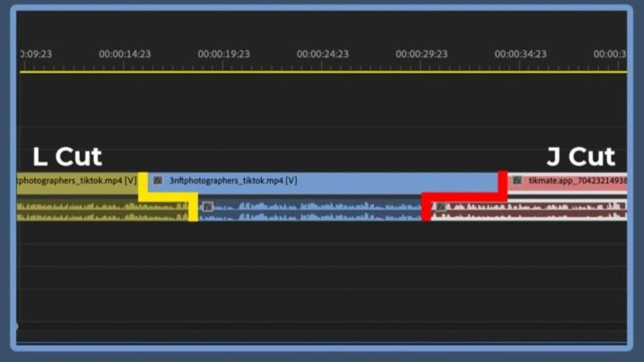This screenshot has height=362, width=644.
Task: Select the yellow photographers_tiktok.mp4 video clip
Action: pos(78,182)
